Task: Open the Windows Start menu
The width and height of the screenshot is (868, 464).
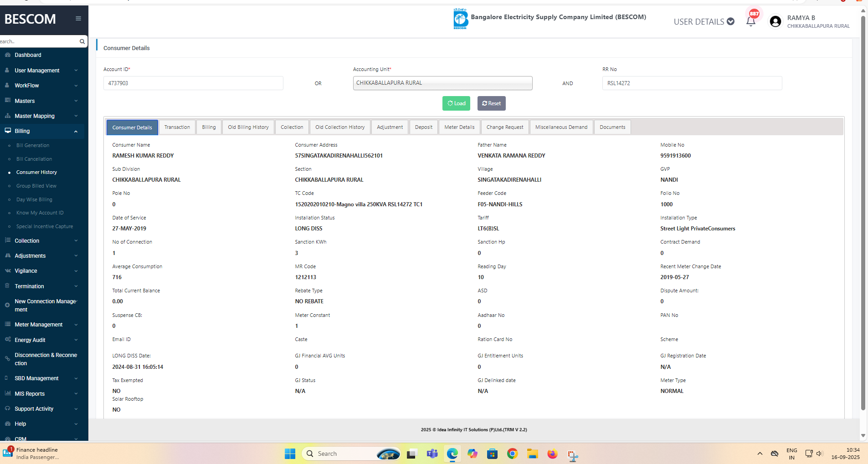Action: click(290, 454)
